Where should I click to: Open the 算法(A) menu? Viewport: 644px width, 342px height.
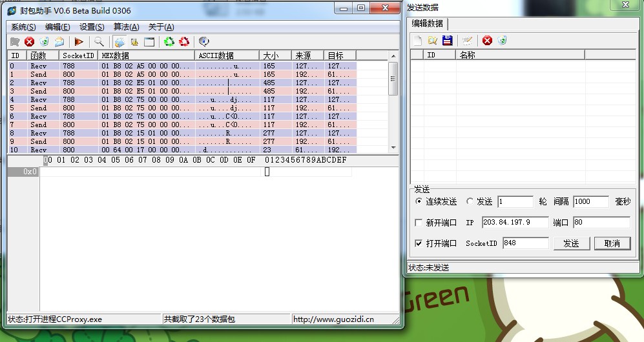127,27
